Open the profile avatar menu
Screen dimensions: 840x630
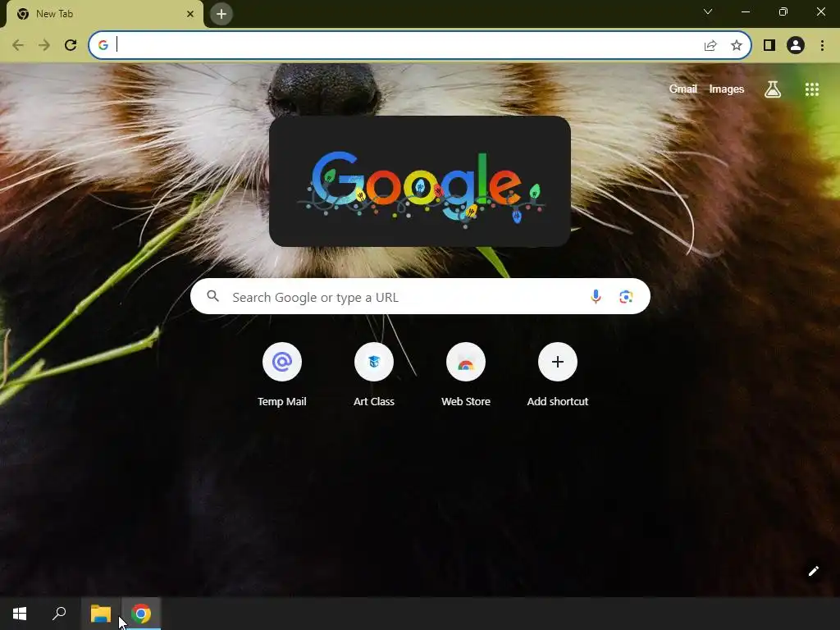tap(796, 45)
